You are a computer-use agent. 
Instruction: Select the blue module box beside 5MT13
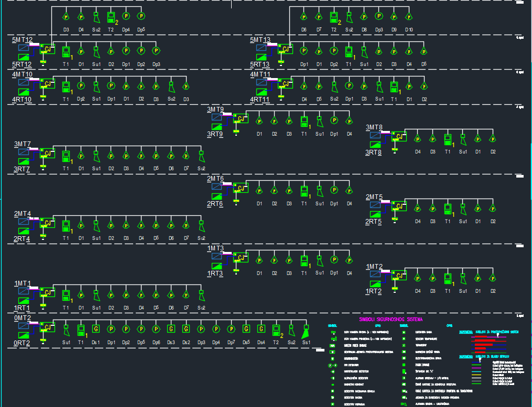[262, 48]
